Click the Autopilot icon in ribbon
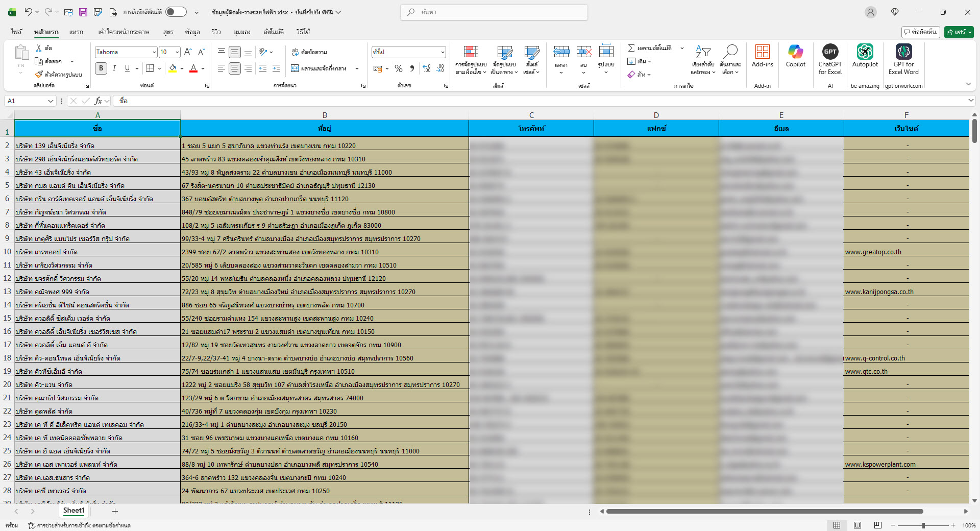This screenshot has width=980, height=531. click(x=865, y=56)
